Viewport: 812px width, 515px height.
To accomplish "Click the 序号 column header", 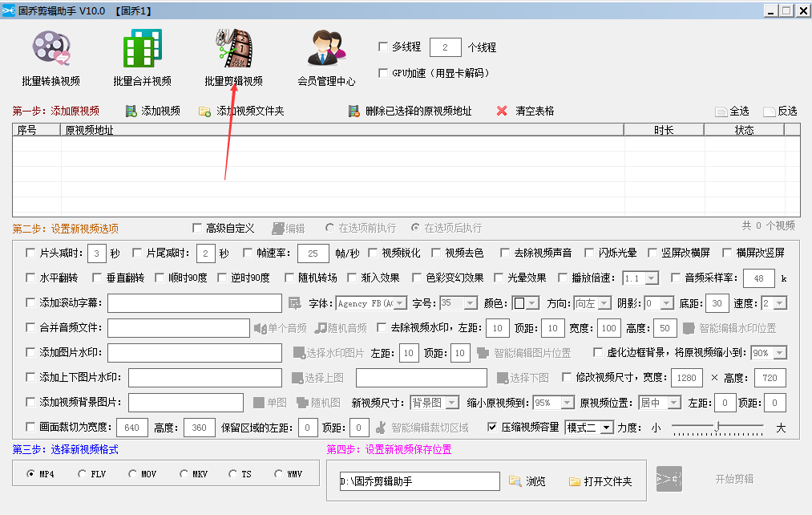I will pos(36,129).
